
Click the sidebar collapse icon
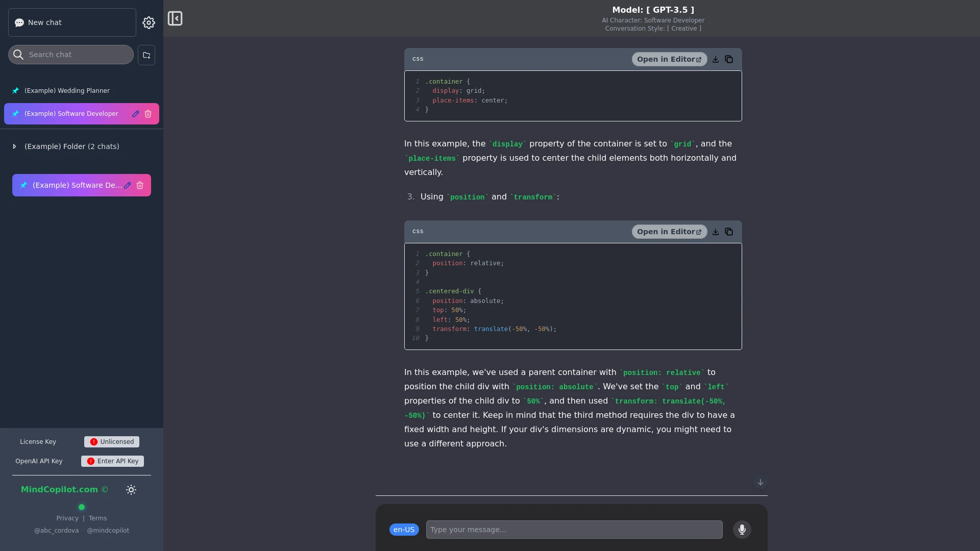click(x=175, y=18)
